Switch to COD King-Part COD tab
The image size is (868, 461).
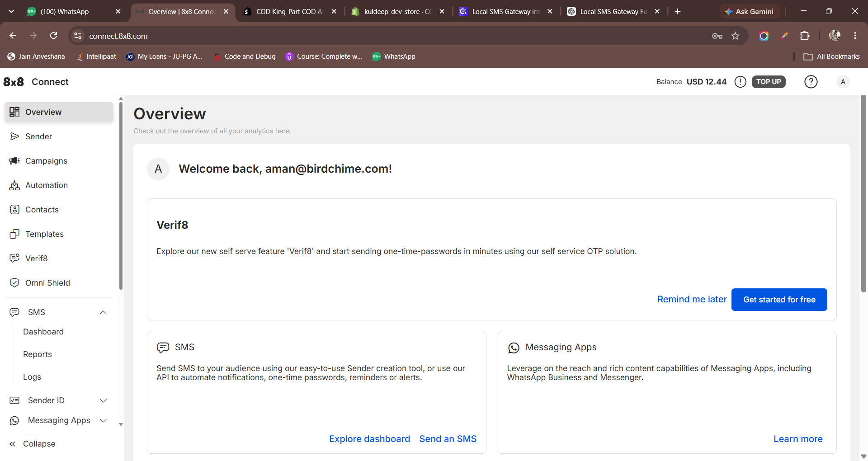289,12
